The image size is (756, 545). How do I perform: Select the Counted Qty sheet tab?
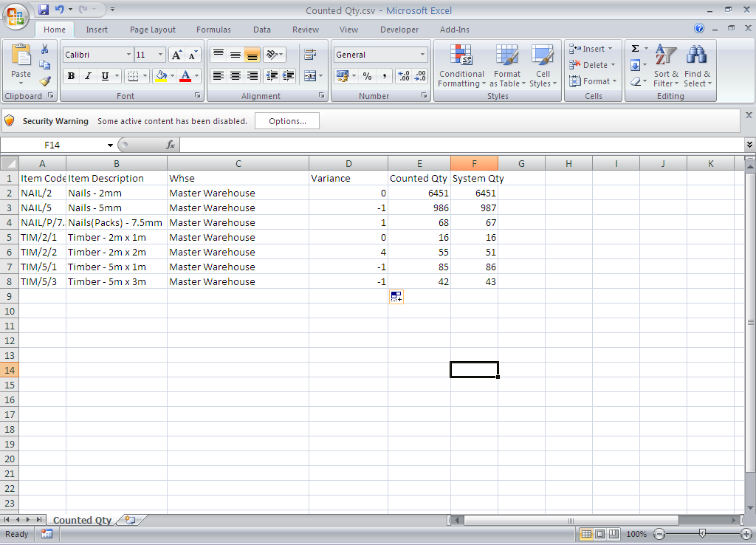(82, 521)
